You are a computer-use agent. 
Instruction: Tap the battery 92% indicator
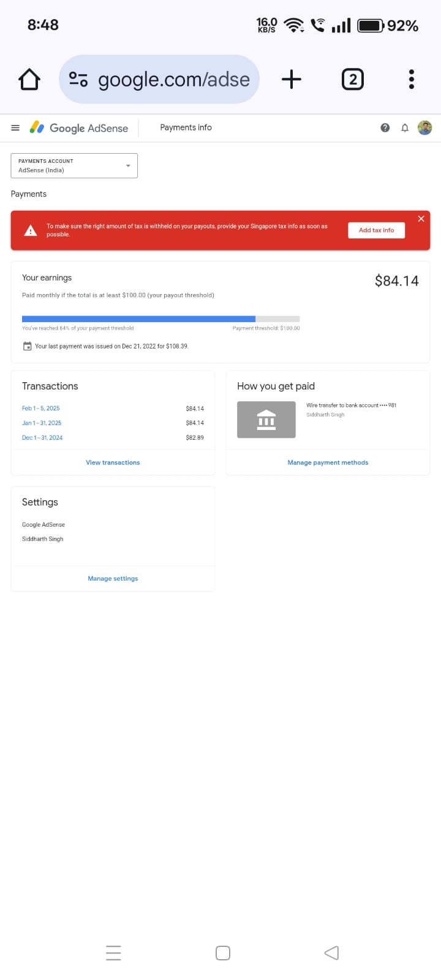(388, 26)
